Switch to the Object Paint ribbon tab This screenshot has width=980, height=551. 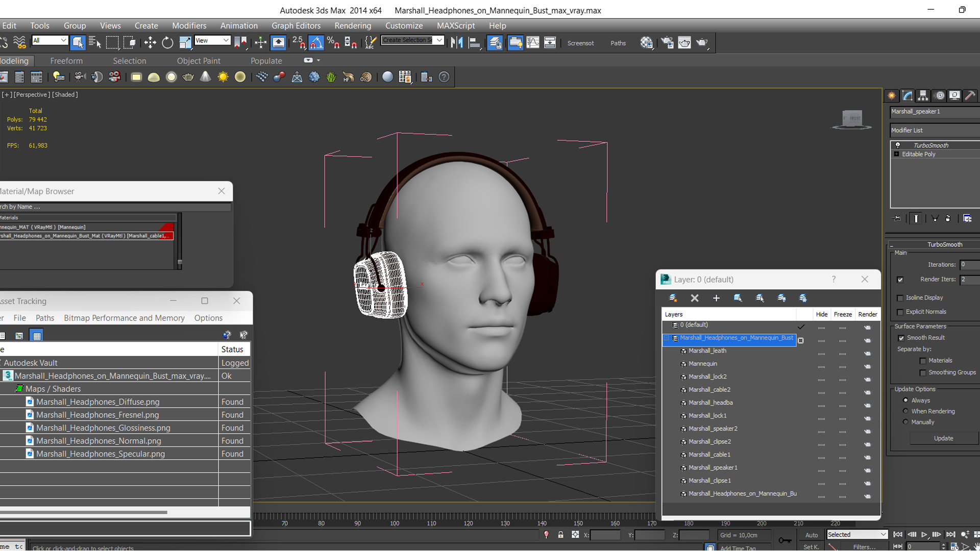pyautogui.click(x=199, y=61)
